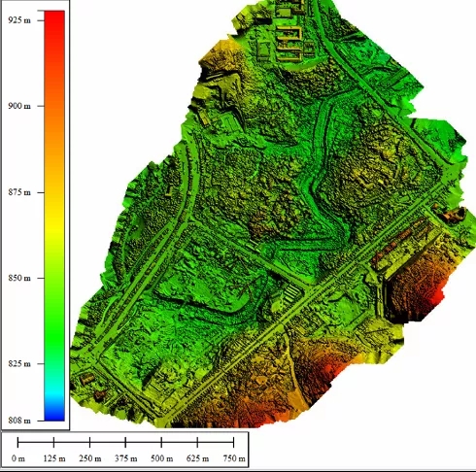The width and height of the screenshot is (476, 472).
Task: Click the 850 m legend label
Action: pos(19,278)
